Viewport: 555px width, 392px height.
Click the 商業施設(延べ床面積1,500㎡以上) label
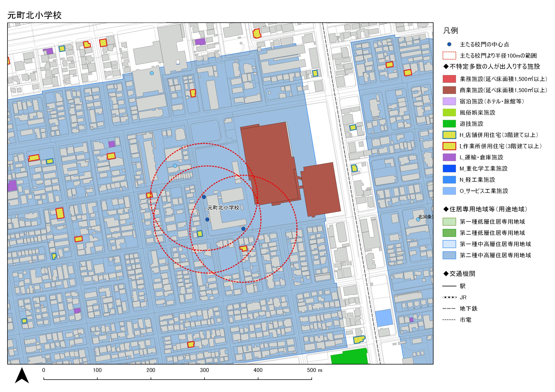tap(503, 90)
